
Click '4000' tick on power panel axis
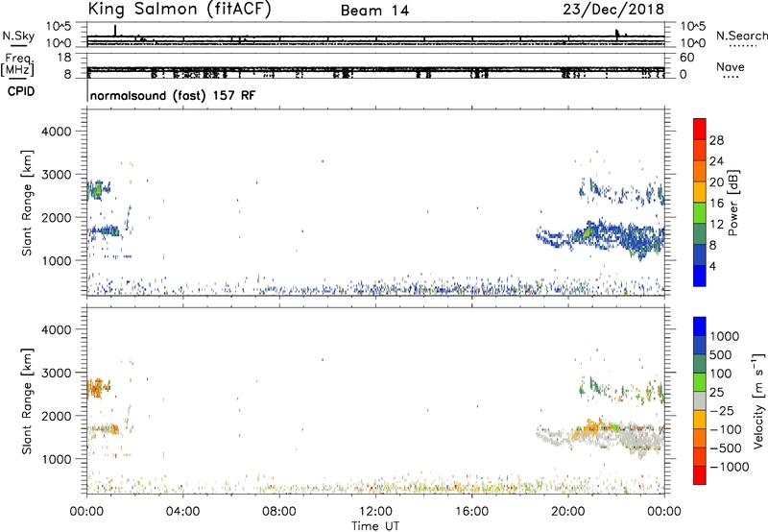(x=57, y=132)
